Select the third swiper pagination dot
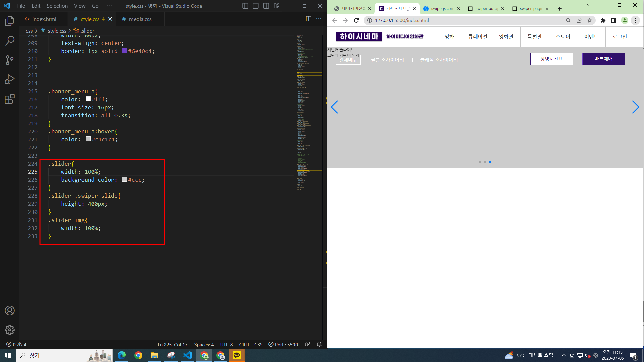Viewport: 644px width, 362px height. [x=490, y=162]
